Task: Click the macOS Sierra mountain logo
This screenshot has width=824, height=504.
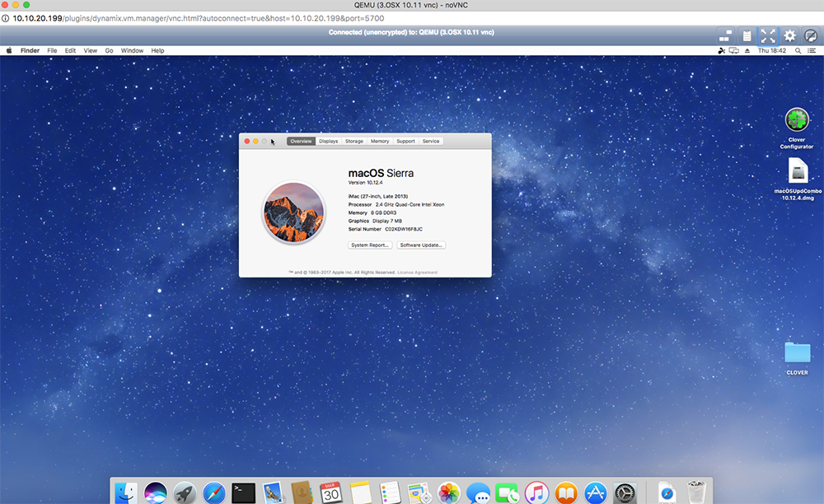Action: pyautogui.click(x=294, y=212)
